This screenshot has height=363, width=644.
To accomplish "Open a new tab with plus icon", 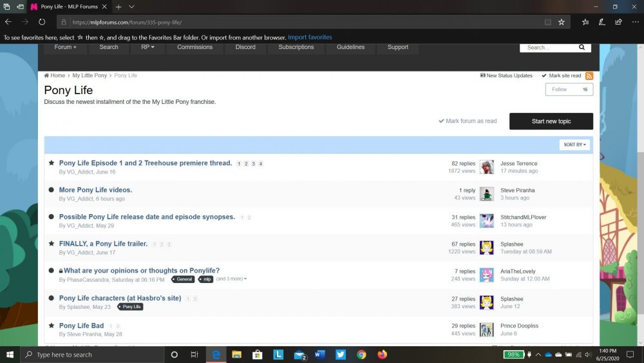I will [118, 6].
